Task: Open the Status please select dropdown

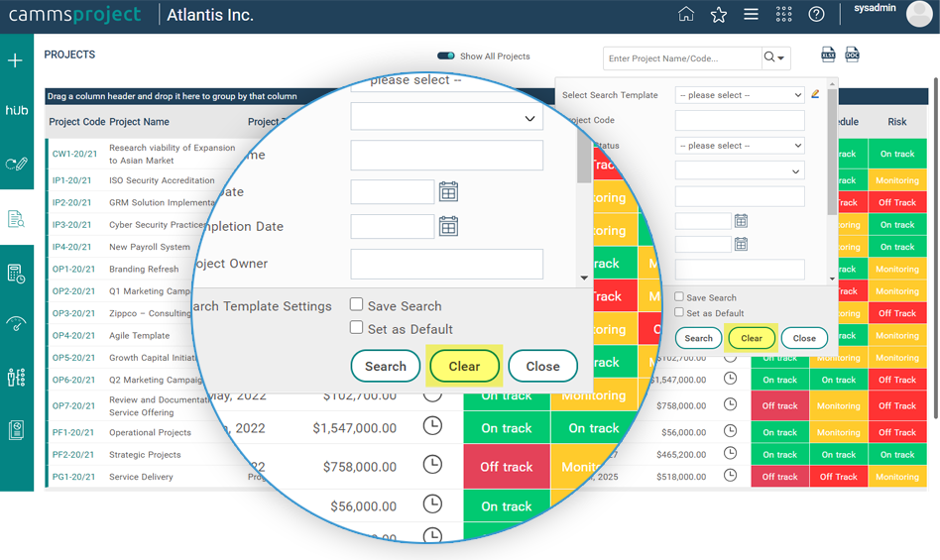Action: (x=740, y=146)
